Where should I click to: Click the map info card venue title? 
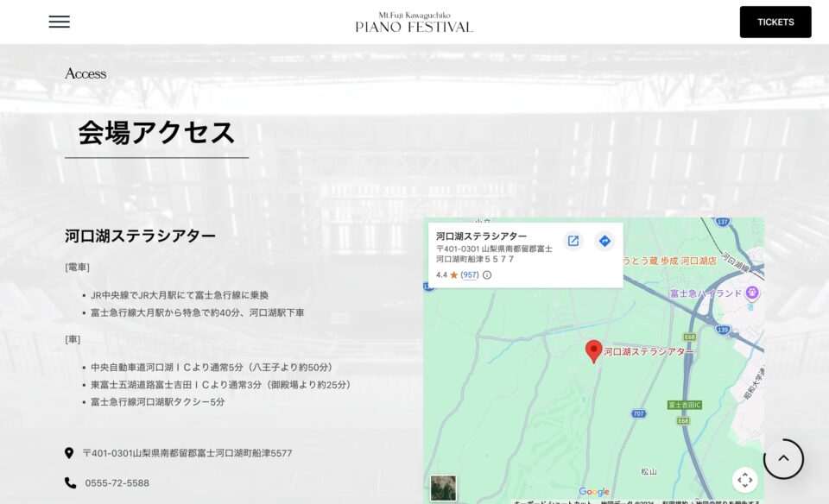click(481, 236)
